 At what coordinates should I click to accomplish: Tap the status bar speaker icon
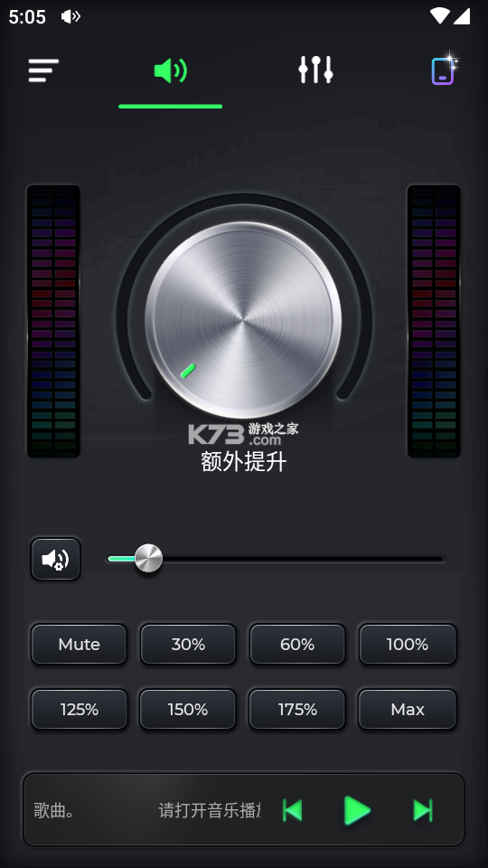tap(70, 16)
